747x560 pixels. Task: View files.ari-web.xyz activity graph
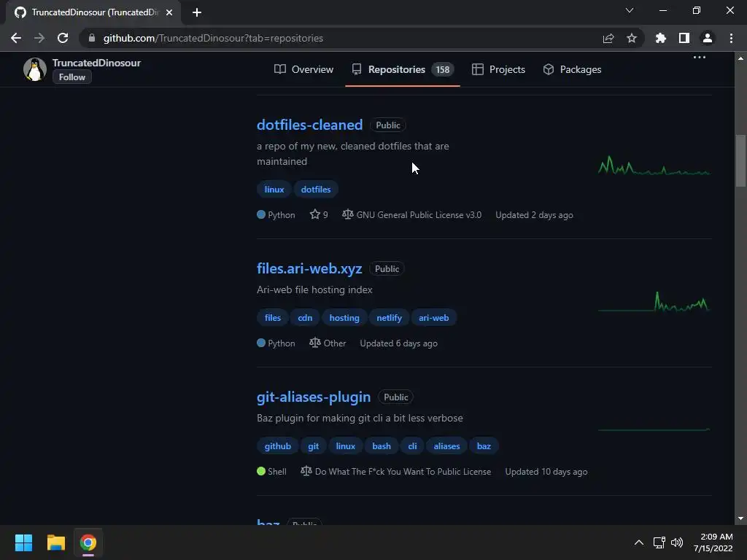pyautogui.click(x=654, y=301)
